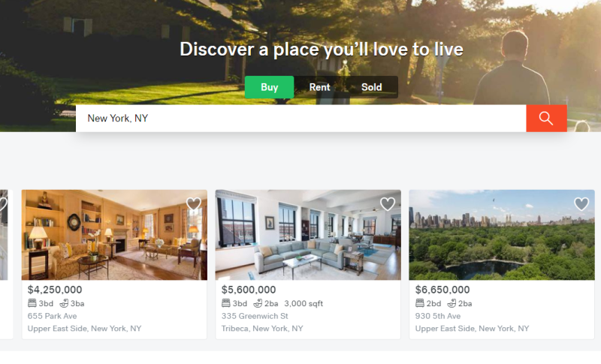Select the Buy tab
601x364 pixels.
(x=270, y=87)
